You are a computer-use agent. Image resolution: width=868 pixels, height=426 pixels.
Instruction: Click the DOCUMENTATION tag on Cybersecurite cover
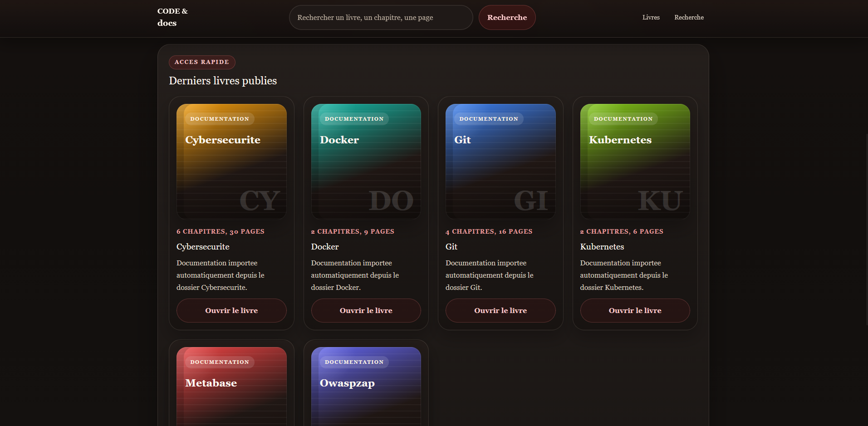pos(220,119)
